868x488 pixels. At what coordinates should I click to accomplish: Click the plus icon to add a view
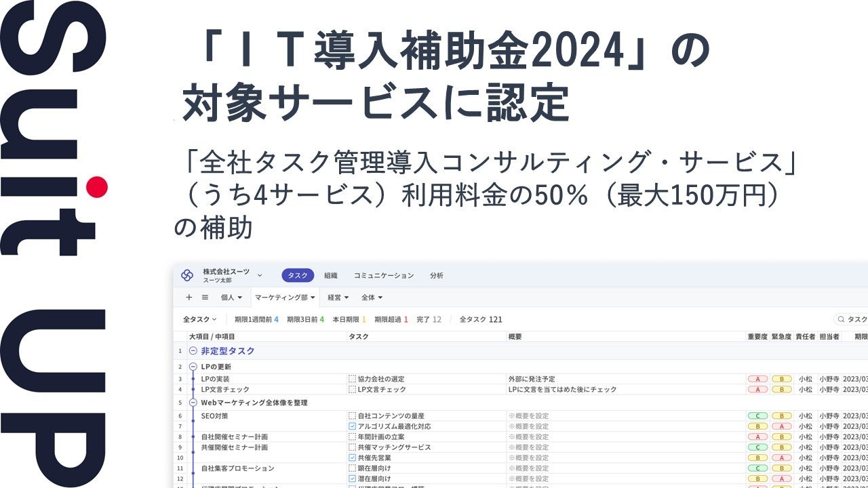point(189,297)
